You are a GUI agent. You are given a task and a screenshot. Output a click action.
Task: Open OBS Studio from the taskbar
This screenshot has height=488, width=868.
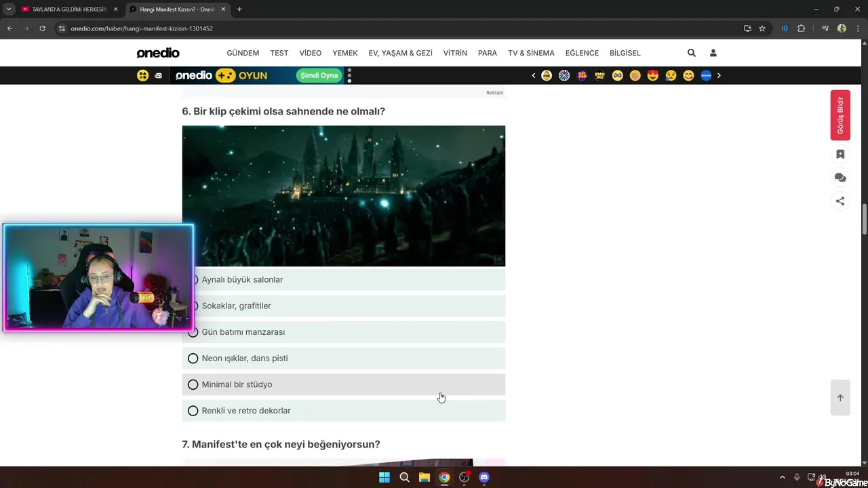point(465,477)
